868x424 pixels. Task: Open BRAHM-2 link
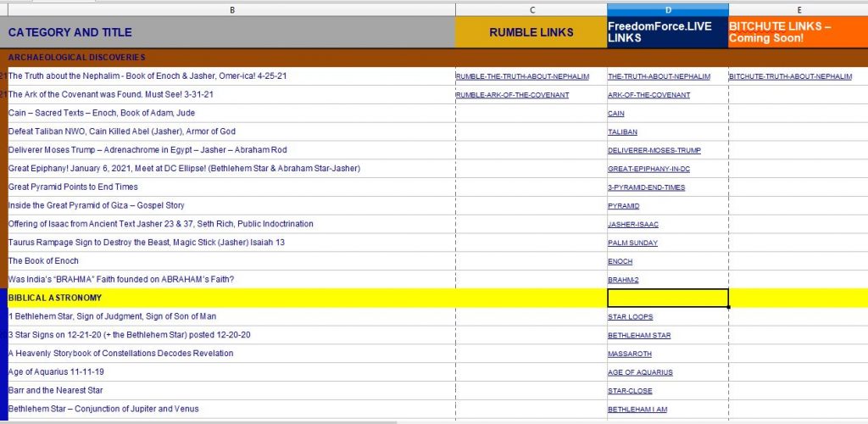coord(623,280)
